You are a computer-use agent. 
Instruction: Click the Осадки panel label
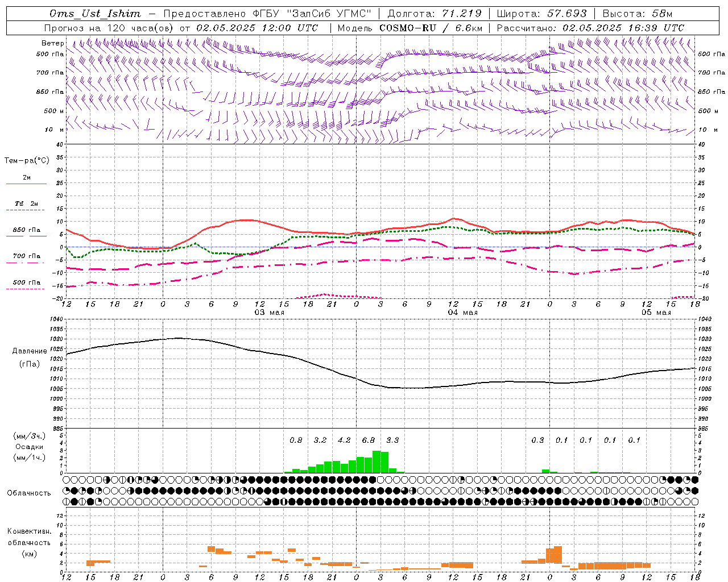tap(30, 447)
